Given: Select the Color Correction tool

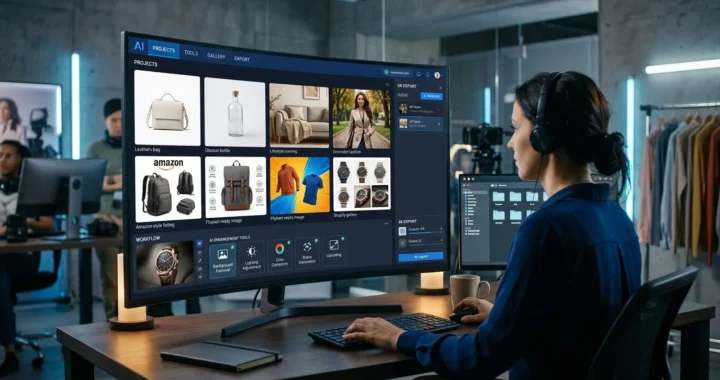Looking at the screenshot, I should (279, 255).
